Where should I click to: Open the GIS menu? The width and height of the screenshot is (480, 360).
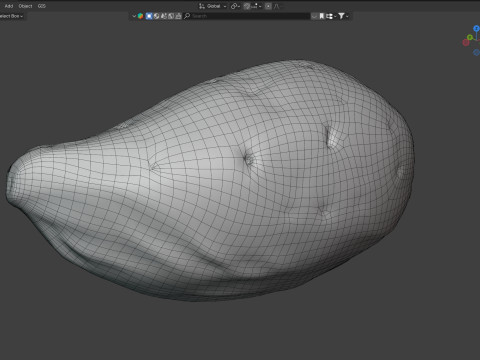pos(41,6)
